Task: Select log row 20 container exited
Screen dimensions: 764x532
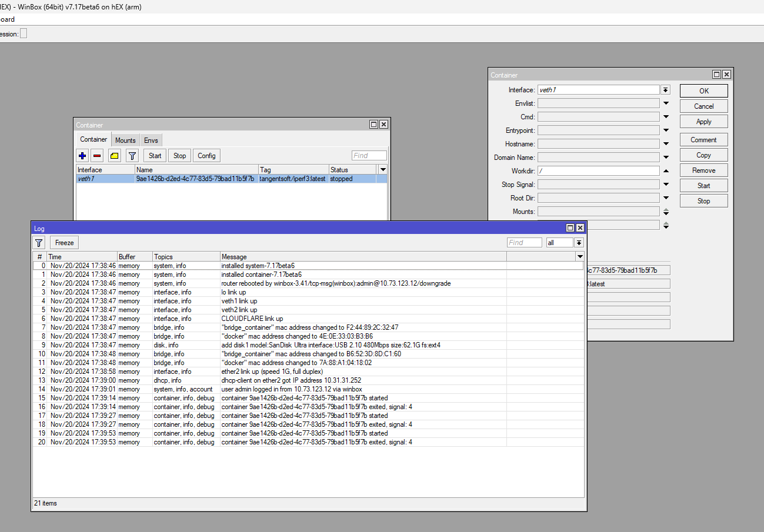Action: (309, 442)
